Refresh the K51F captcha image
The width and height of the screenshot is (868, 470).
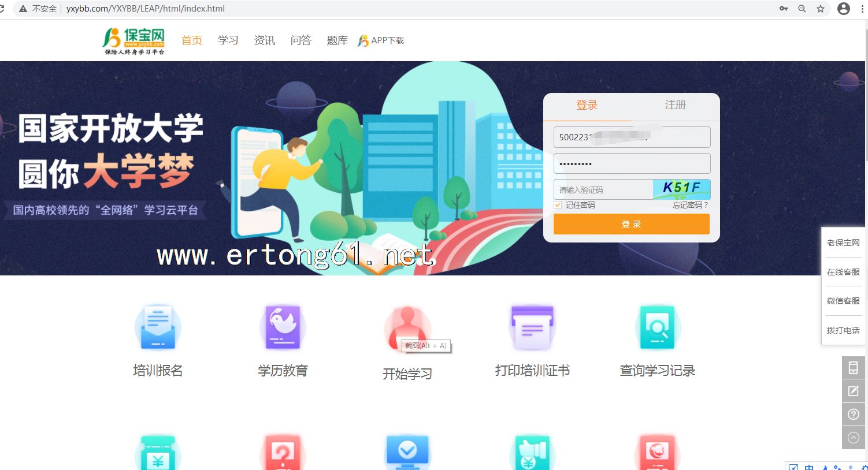[681, 189]
